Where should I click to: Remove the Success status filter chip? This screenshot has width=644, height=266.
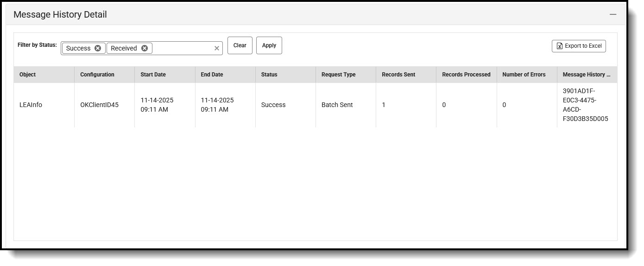(97, 48)
